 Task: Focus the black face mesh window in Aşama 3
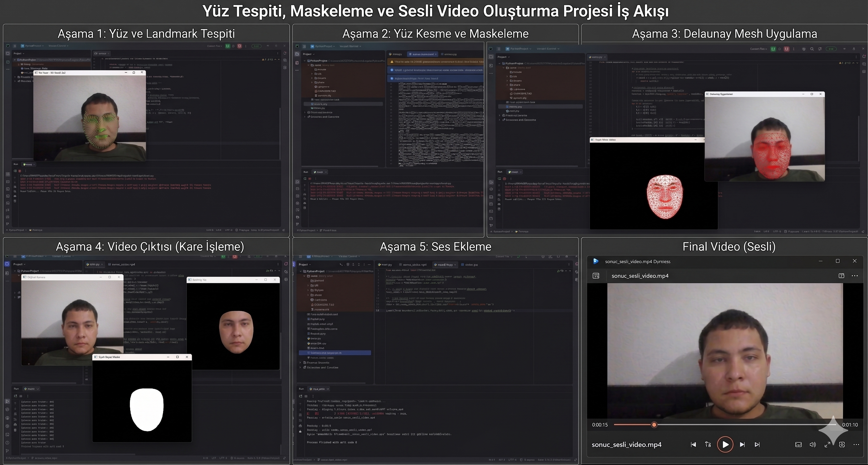tap(653, 183)
